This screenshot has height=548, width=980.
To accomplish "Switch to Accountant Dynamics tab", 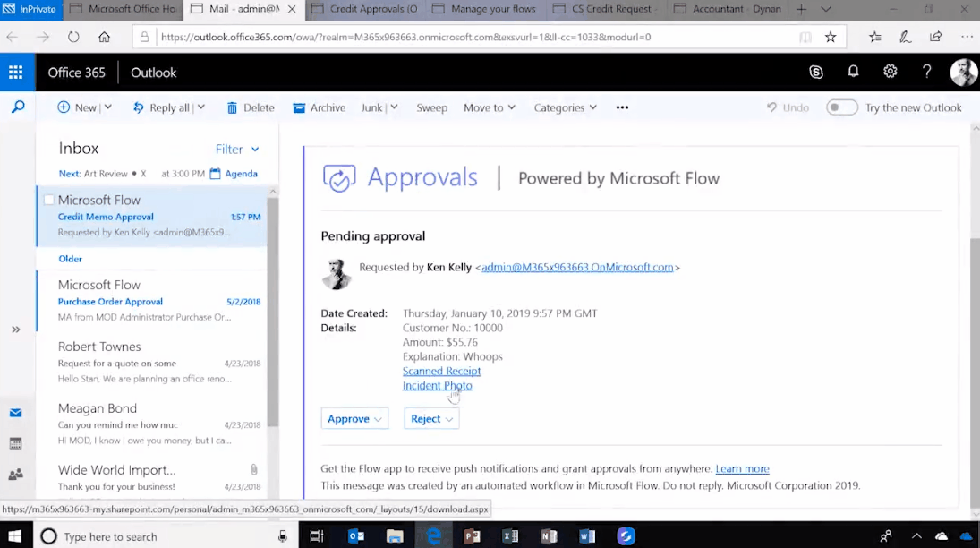I will tap(729, 9).
